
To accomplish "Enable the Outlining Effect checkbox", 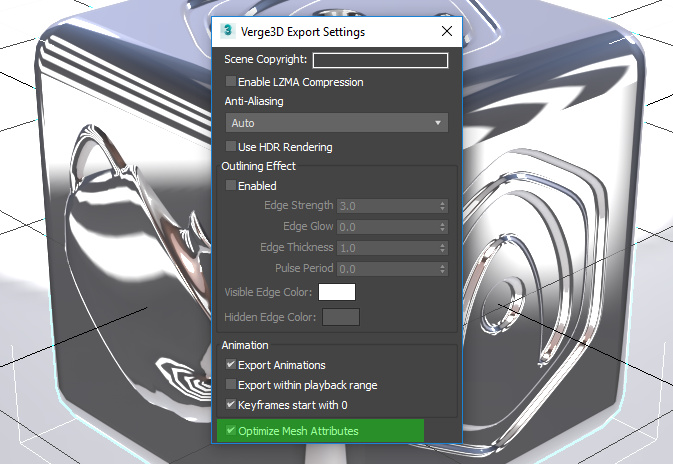I will (231, 185).
